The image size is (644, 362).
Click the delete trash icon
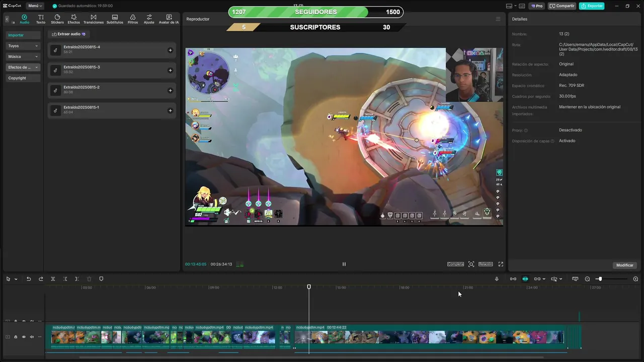[89, 279]
